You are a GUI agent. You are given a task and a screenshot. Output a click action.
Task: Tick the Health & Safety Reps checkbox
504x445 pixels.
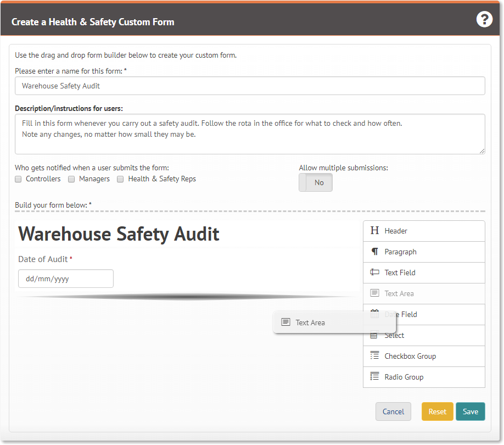tap(120, 179)
